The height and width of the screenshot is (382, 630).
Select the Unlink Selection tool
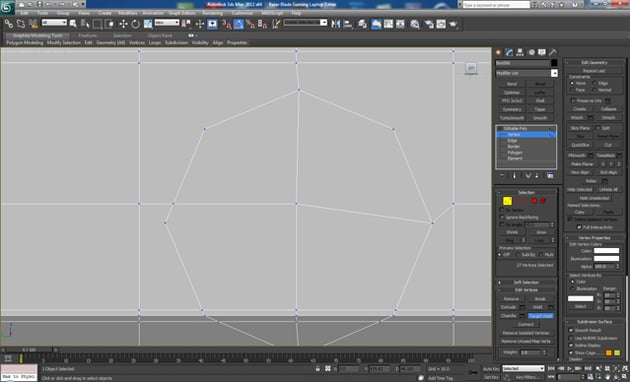coord(21,24)
